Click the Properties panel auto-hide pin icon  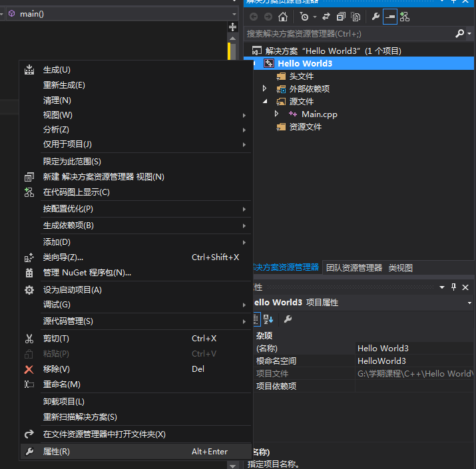point(453,287)
